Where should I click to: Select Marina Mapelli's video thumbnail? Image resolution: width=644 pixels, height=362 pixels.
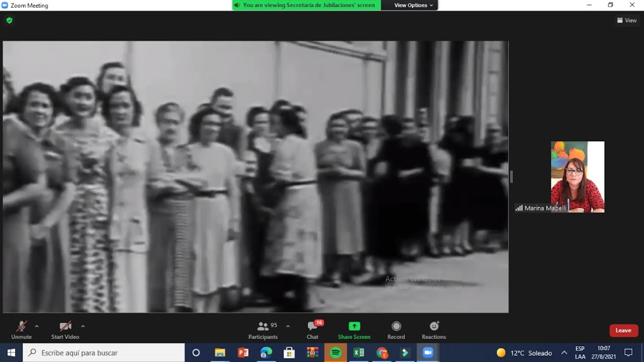coord(577,177)
